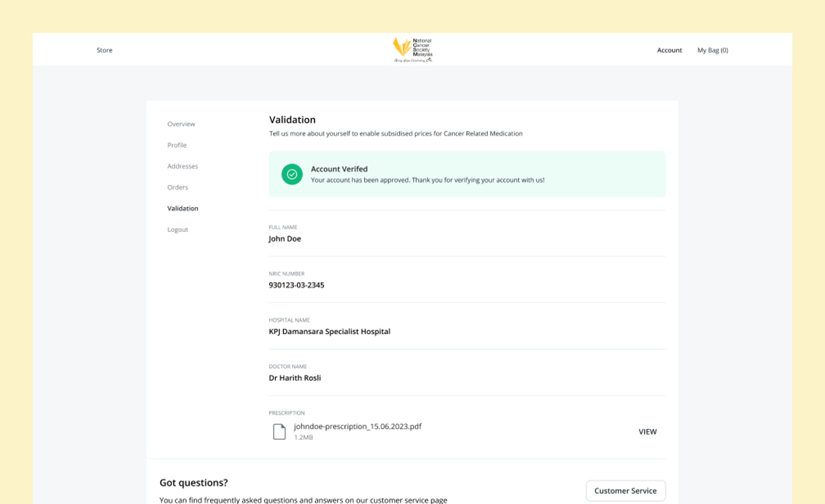Click KPJ Damansara Specialist Hospital text
This screenshot has height=504, width=825.
[329, 331]
